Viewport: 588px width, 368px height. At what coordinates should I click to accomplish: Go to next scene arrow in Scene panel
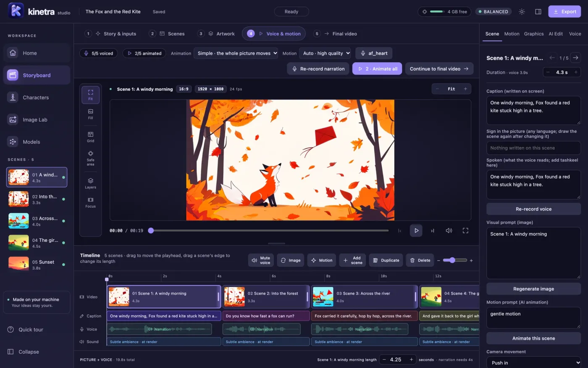click(575, 58)
